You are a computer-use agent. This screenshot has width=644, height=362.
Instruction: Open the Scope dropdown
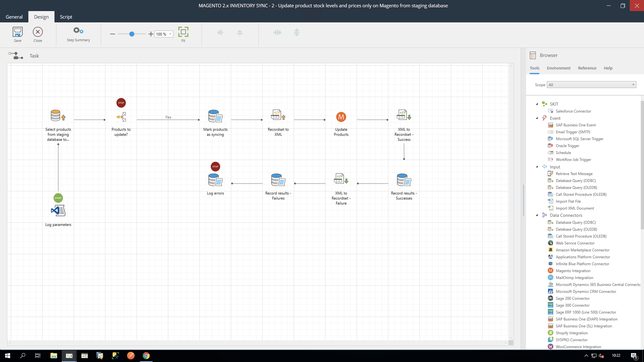click(591, 85)
